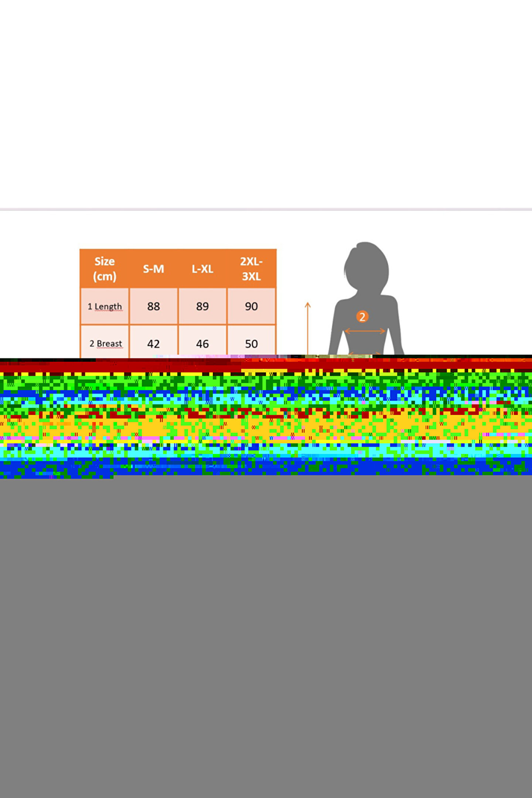Select the length value 89 cell
This screenshot has height=798, width=532.
(x=202, y=307)
